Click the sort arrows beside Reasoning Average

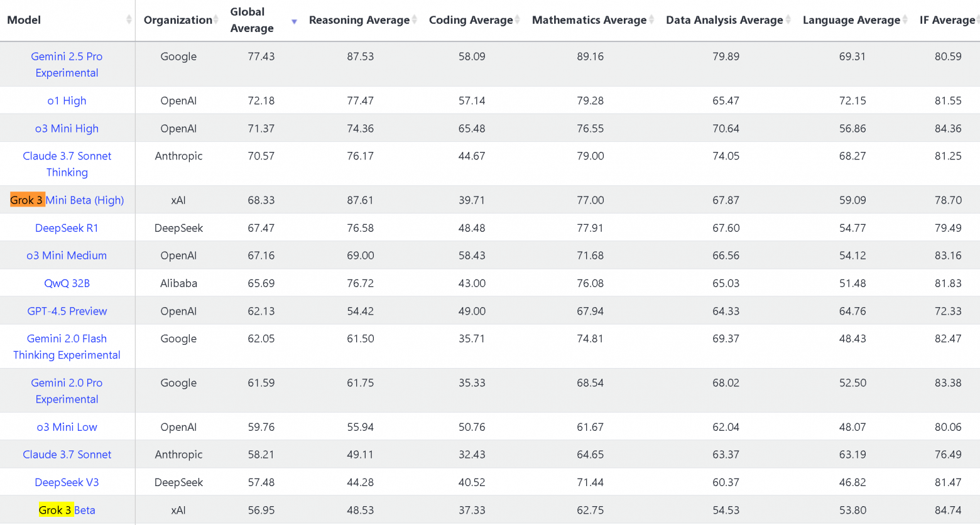pos(415,20)
